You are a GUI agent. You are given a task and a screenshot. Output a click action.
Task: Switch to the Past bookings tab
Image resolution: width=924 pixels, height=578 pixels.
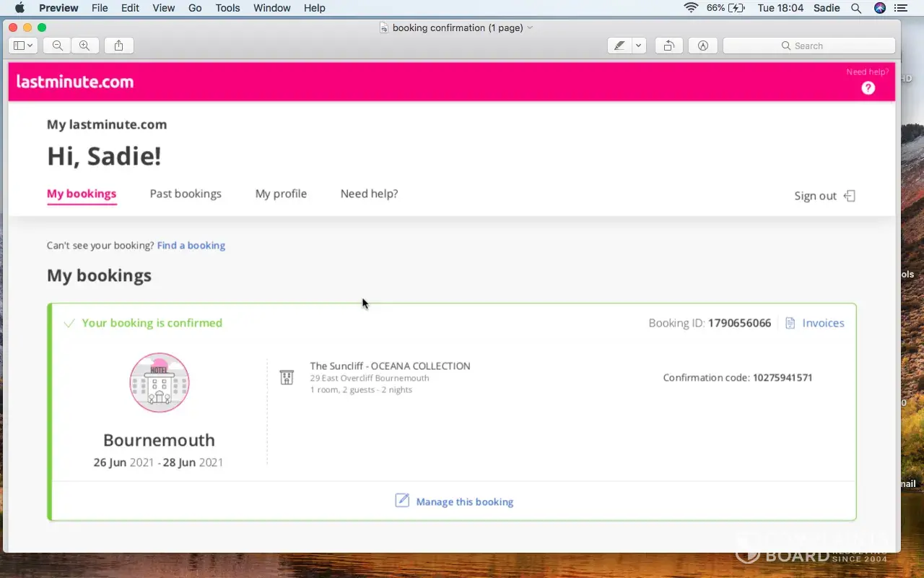[186, 194]
